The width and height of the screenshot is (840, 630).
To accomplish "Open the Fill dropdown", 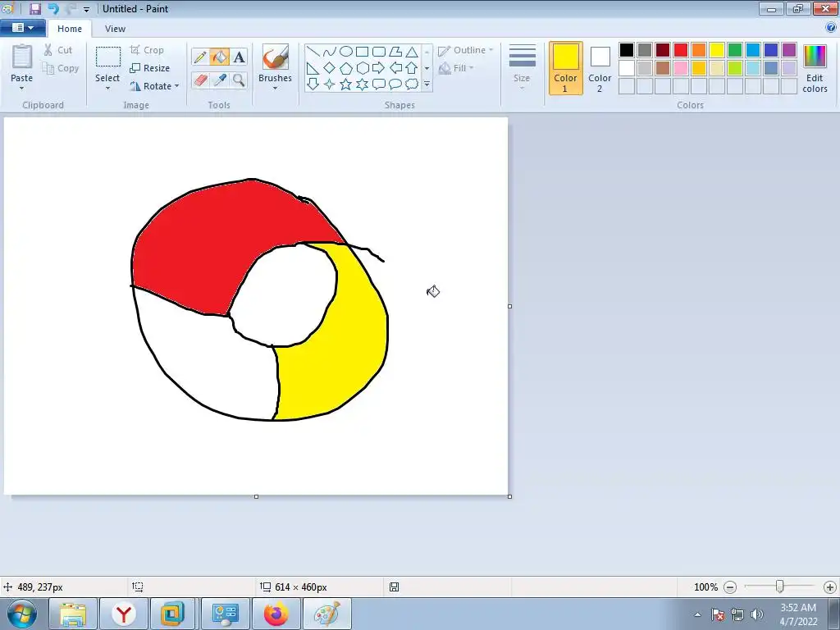I will click(456, 68).
